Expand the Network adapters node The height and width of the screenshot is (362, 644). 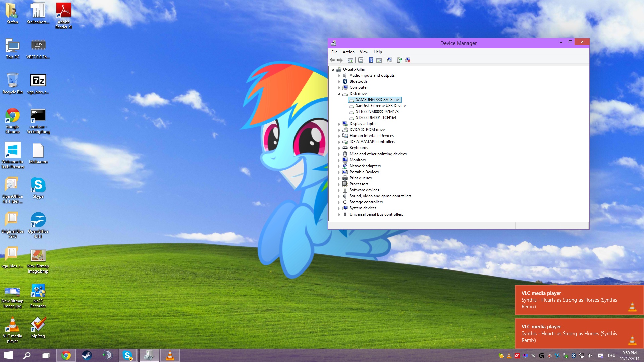click(339, 166)
